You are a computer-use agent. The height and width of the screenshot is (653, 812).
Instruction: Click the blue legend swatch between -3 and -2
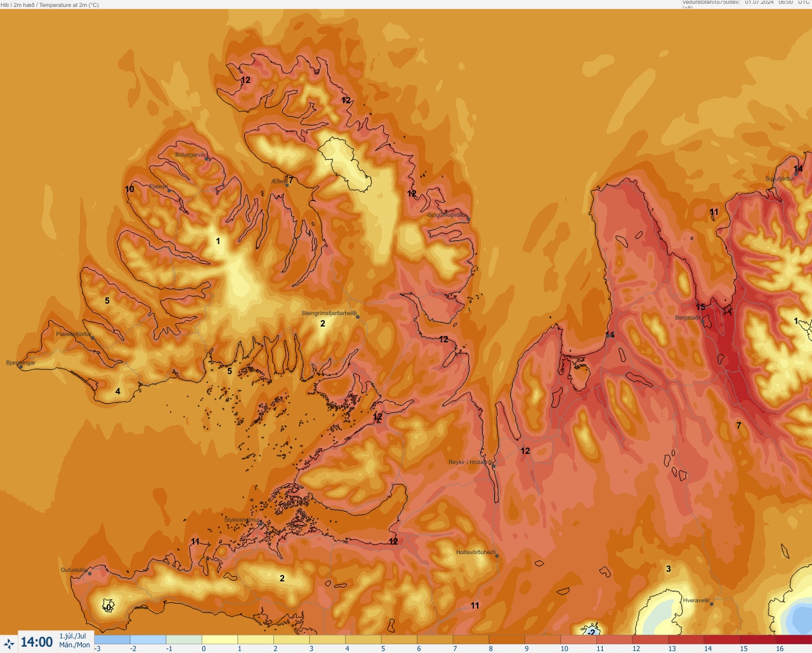click(112, 640)
